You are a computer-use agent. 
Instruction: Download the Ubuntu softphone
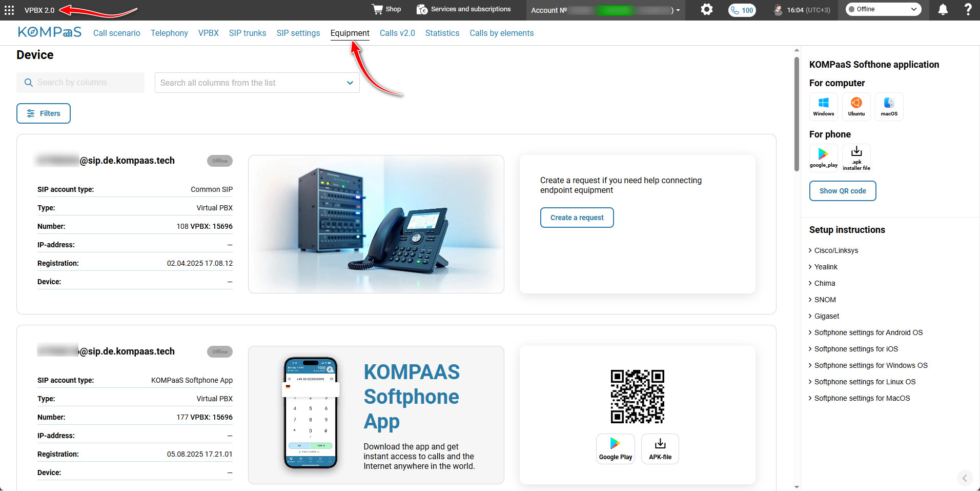pyautogui.click(x=856, y=107)
